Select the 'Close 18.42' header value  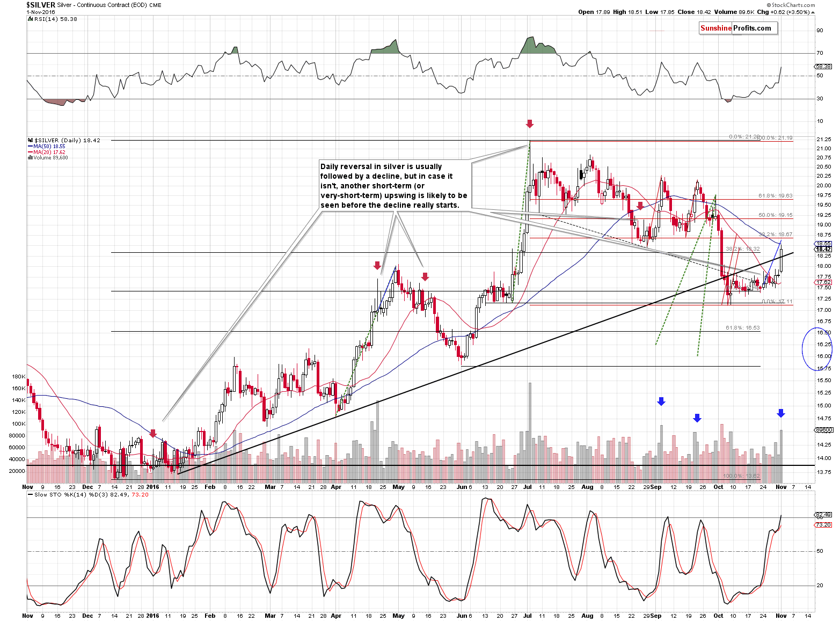pyautogui.click(x=693, y=12)
